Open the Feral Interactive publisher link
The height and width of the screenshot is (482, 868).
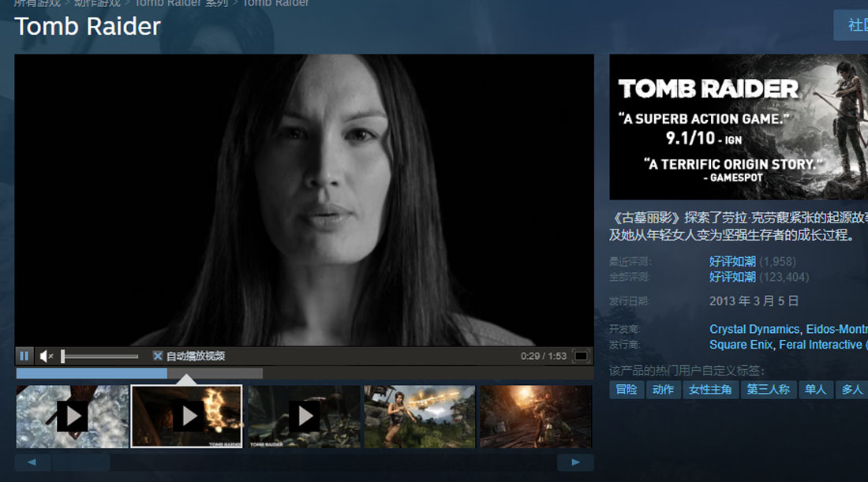click(x=821, y=345)
